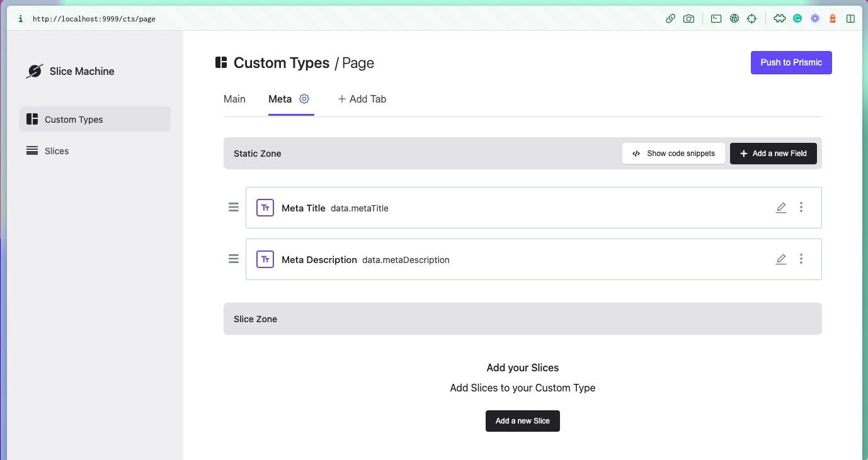Open the three-dot menu on Meta Title

click(801, 207)
